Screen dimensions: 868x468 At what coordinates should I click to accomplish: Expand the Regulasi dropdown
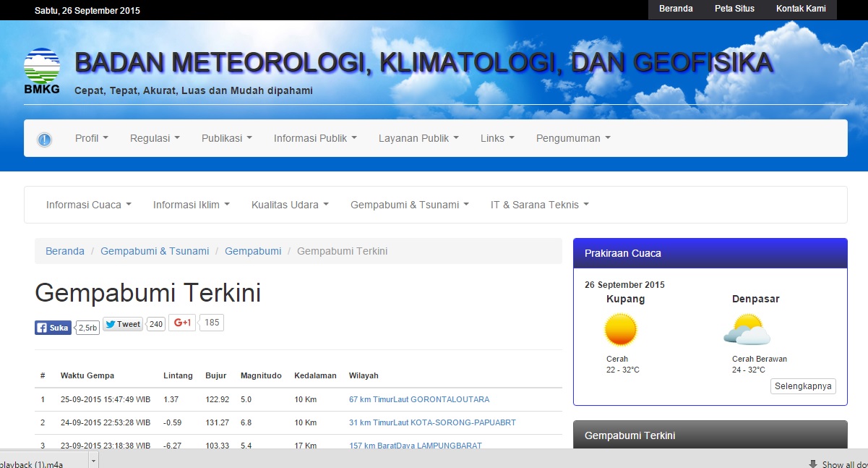pos(155,138)
